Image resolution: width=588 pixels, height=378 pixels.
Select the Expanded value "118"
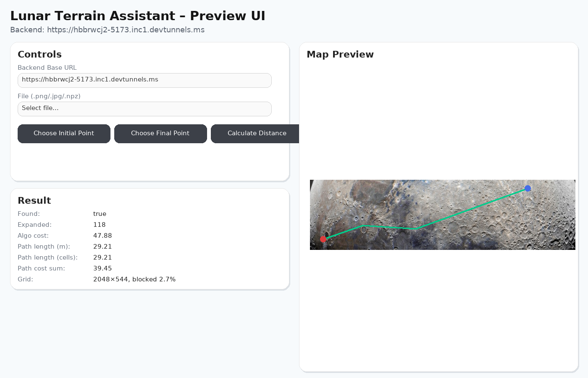[x=100, y=225]
